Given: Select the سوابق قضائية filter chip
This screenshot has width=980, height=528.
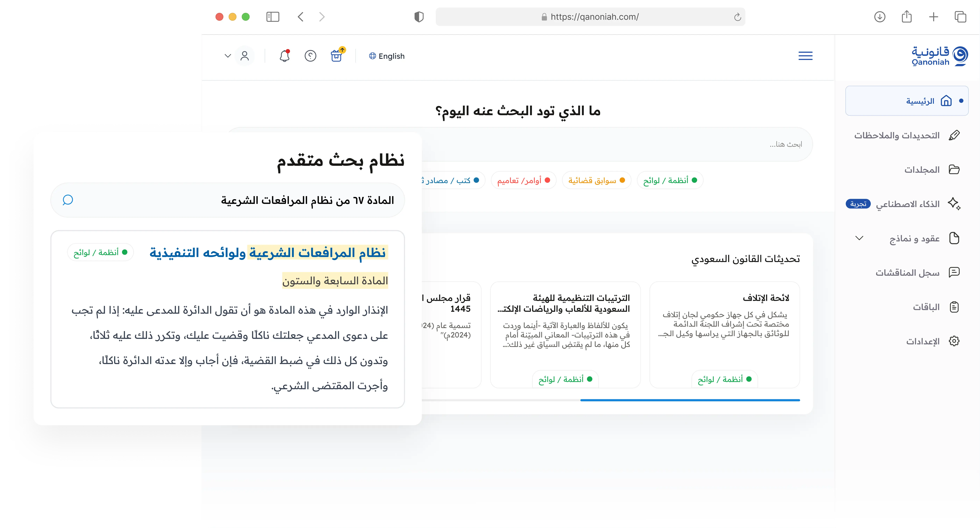Looking at the screenshot, I should pos(596,180).
